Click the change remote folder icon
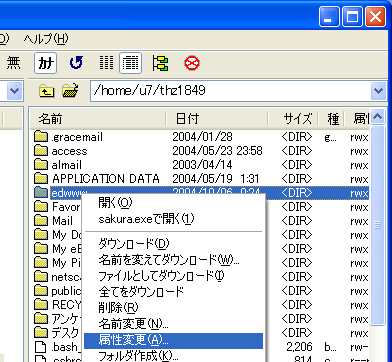This screenshot has height=362, width=392. click(x=71, y=90)
